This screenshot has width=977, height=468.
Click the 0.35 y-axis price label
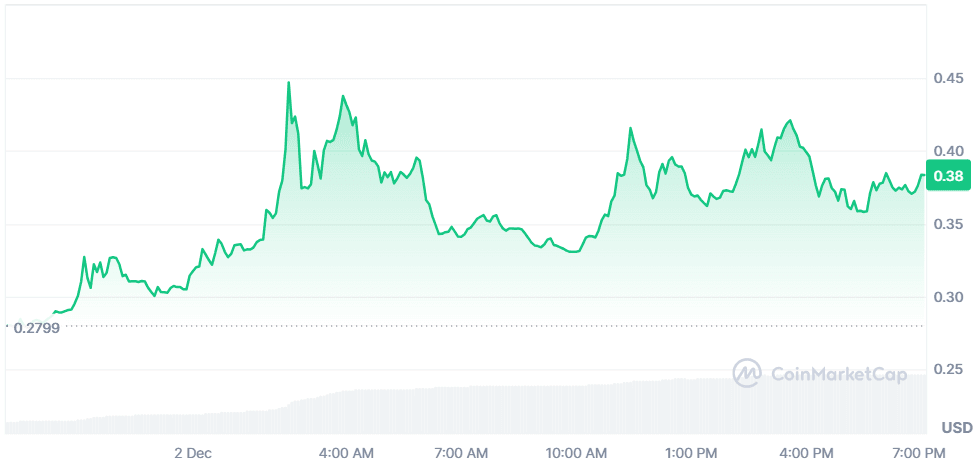[949, 225]
